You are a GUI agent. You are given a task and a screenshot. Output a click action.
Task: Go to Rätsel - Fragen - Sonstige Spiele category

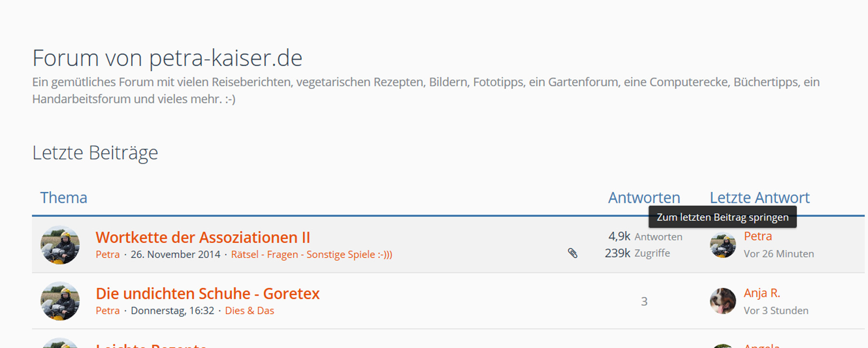click(312, 254)
